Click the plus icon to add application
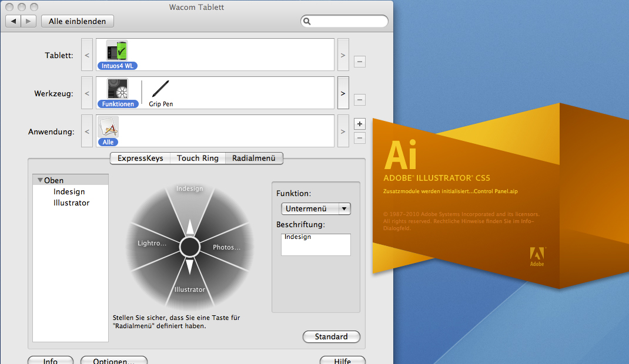 coord(360,124)
